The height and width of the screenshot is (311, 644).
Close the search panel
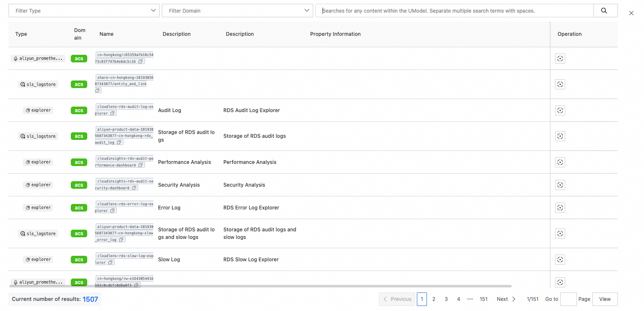click(631, 13)
